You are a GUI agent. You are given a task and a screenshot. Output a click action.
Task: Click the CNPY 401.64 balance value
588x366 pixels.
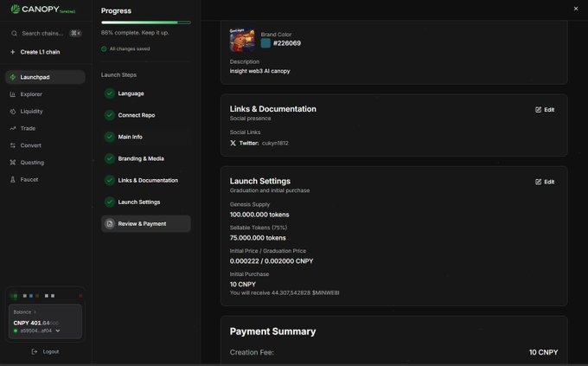36,323
